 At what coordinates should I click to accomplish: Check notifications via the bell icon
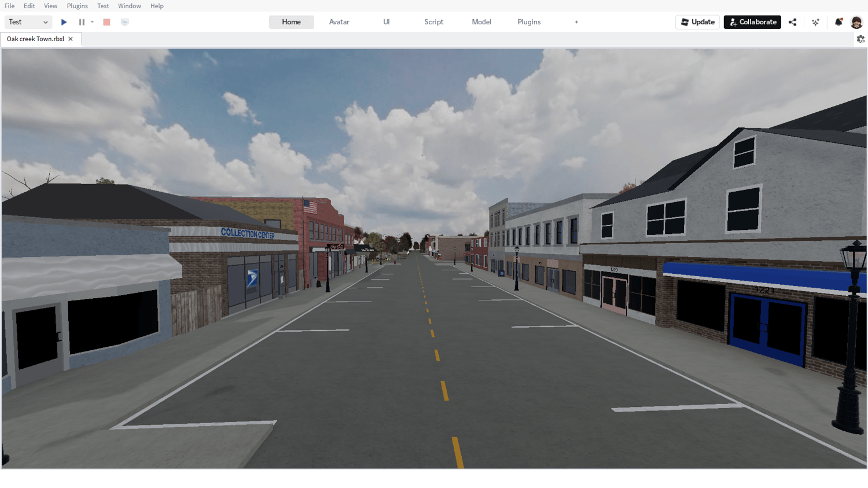point(839,21)
